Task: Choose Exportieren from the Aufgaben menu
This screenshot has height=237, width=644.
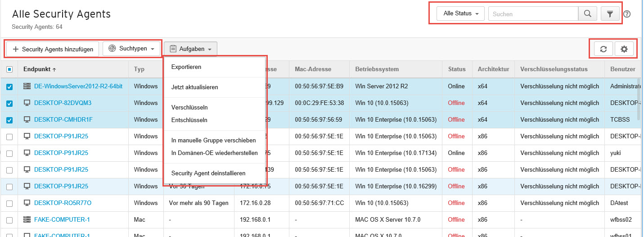Action: [x=186, y=67]
